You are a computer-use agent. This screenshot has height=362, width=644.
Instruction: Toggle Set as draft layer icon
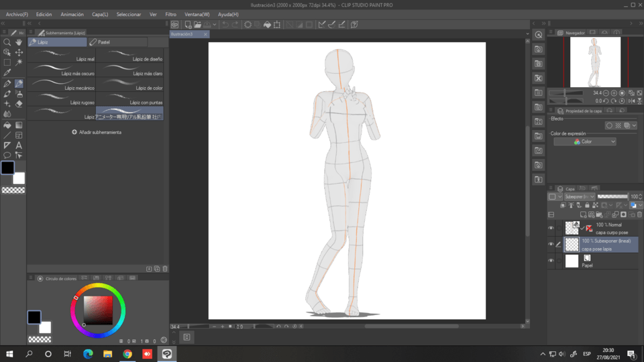point(579,205)
